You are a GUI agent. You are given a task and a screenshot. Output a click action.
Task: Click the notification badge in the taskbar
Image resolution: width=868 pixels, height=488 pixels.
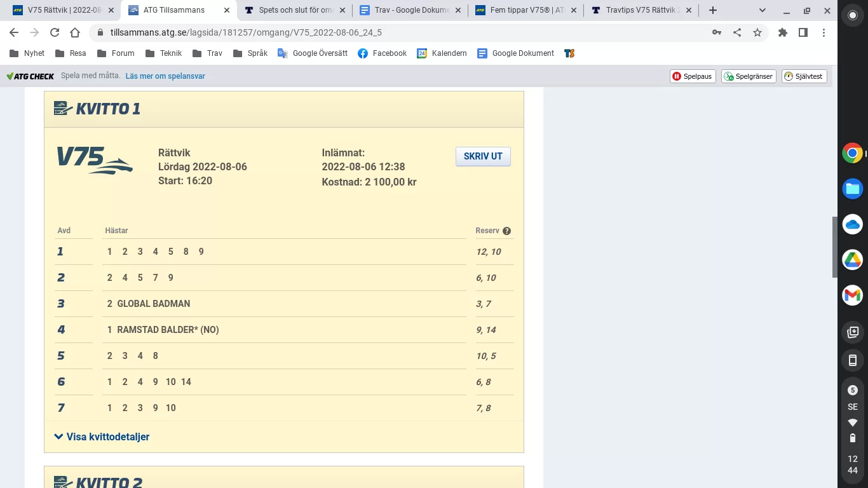pos(852,391)
